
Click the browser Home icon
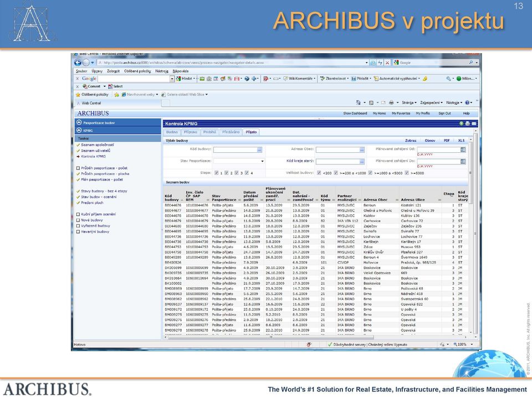[x=359, y=102]
